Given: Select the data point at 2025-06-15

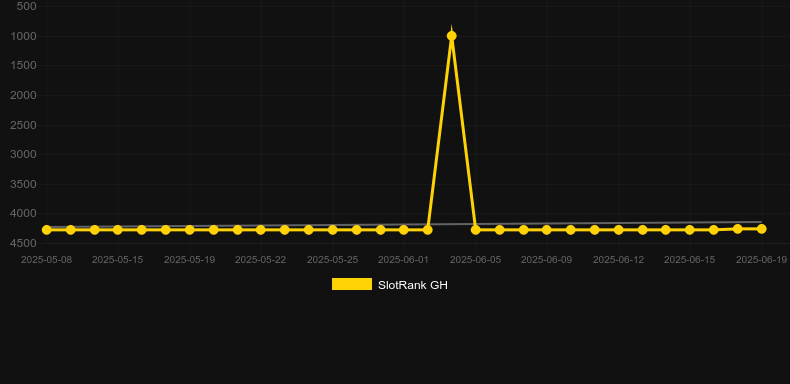Looking at the screenshot, I should tap(690, 230).
